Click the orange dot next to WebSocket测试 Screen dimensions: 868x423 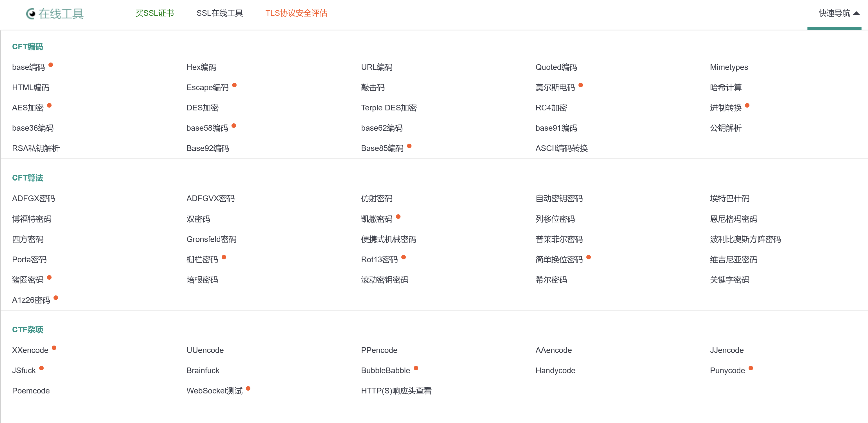pyautogui.click(x=248, y=388)
